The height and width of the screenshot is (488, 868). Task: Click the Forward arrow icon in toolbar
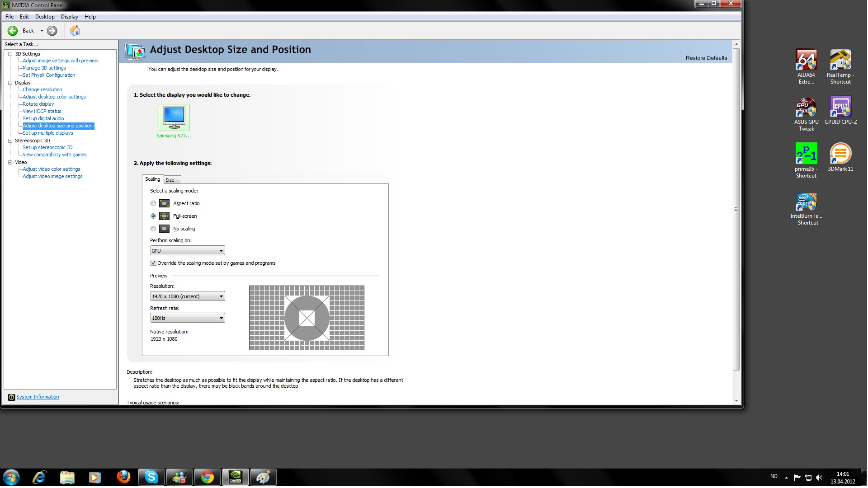point(52,31)
